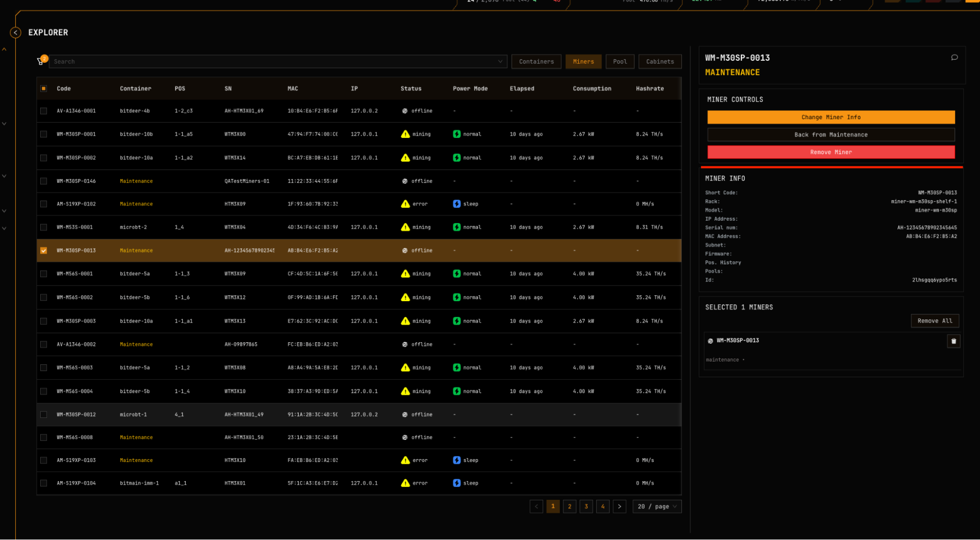Click the warning icon on WM-M53S-0001's mining status
The image size is (980, 540).
click(x=405, y=227)
